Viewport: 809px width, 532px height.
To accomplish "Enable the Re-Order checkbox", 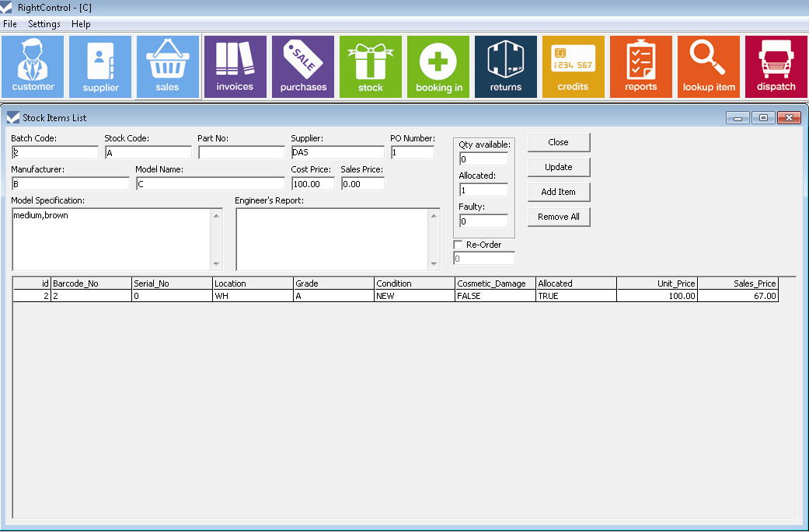I will pos(458,245).
